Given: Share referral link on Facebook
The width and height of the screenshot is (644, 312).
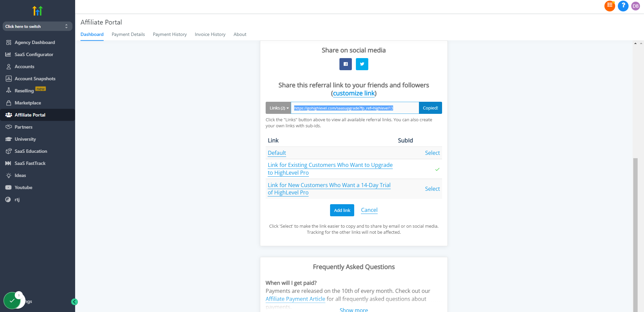Looking at the screenshot, I should 345,64.
